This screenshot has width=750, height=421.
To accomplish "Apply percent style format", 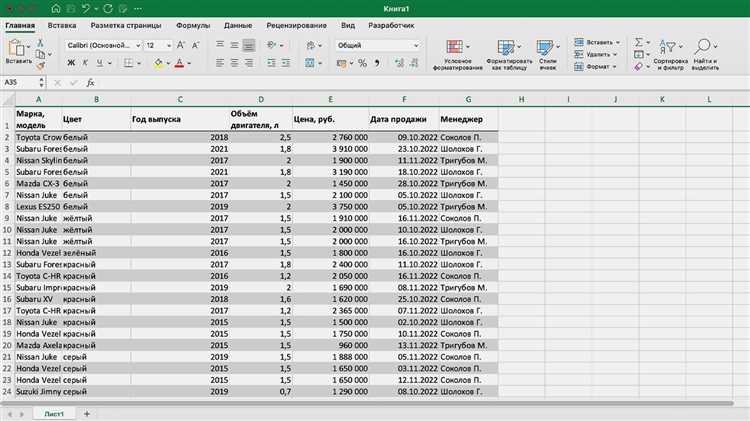I will (x=363, y=63).
